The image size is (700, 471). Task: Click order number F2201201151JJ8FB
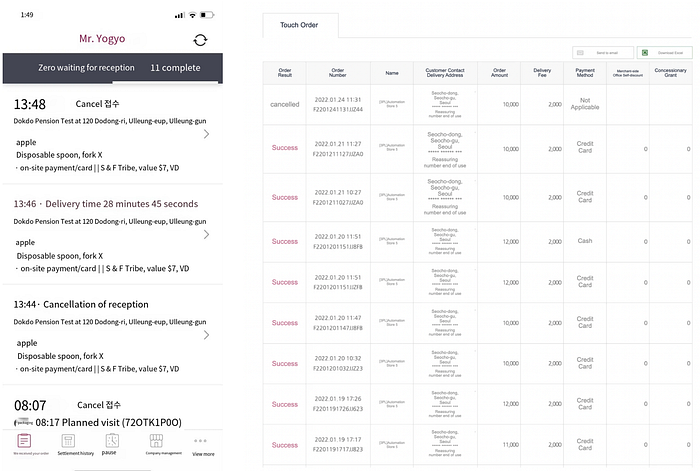point(338,247)
